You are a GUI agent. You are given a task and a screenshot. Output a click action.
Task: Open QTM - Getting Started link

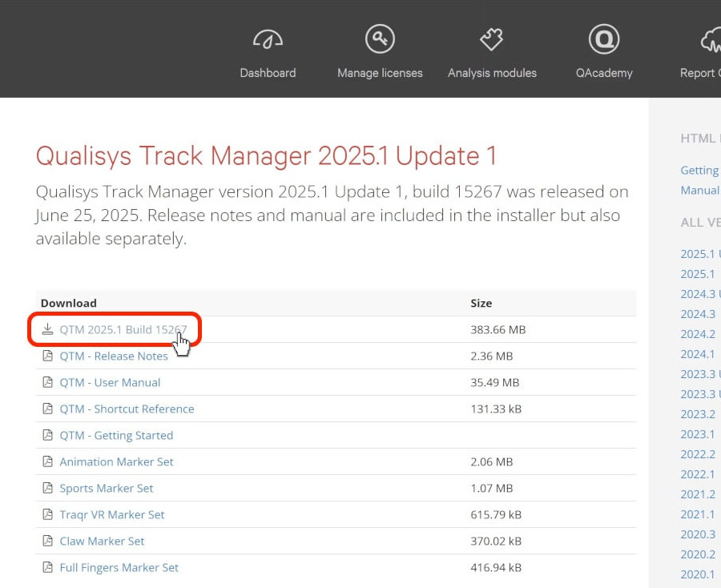[116, 435]
